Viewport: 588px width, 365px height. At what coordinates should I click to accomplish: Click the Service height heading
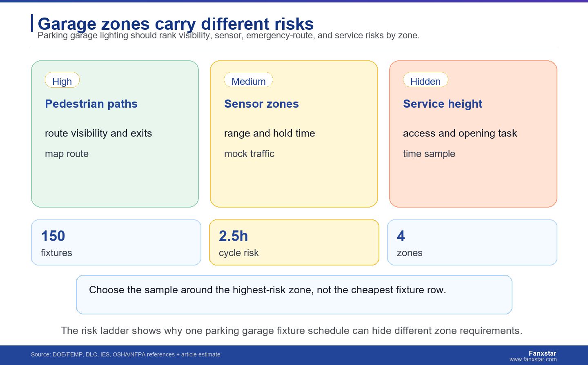[443, 104]
